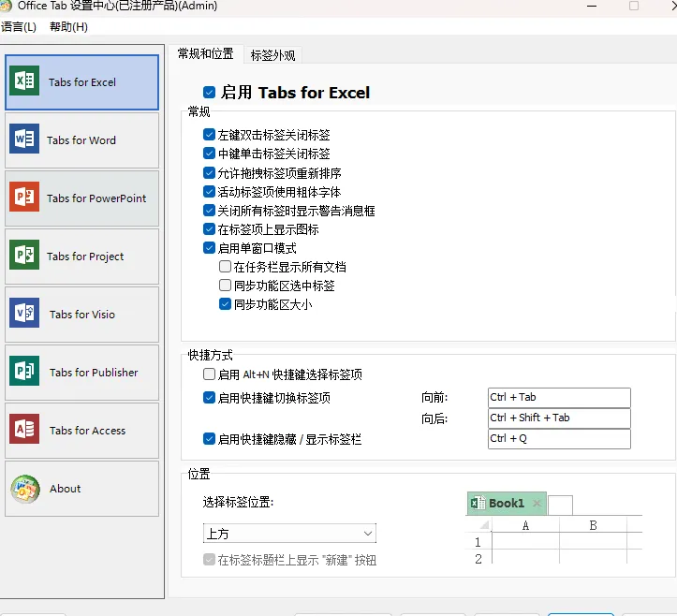Click the 向后 shortcut field Ctrl + Shift + Tab
This screenshot has width=677, height=616.
(559, 418)
